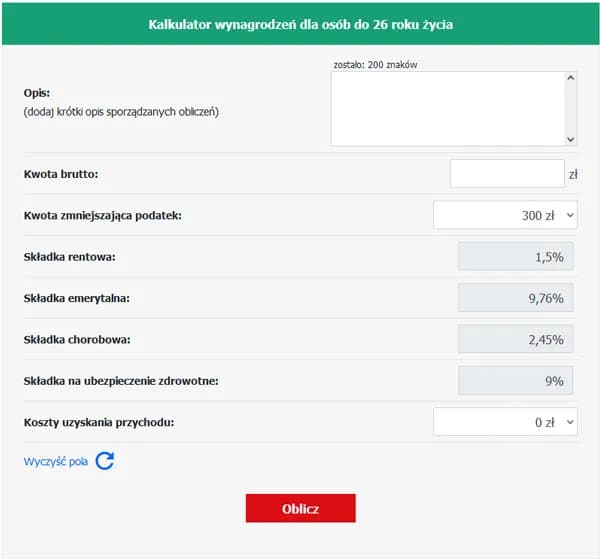Image resolution: width=600 pixels, height=559 pixels.
Task: Click the green Kalkulator wynagrodzeń header title
Action: (x=300, y=23)
